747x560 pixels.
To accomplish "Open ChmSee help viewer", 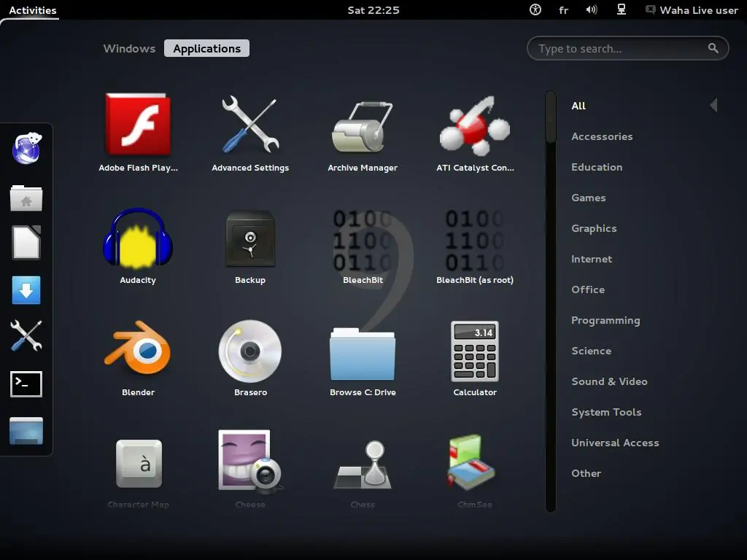I will (475, 470).
